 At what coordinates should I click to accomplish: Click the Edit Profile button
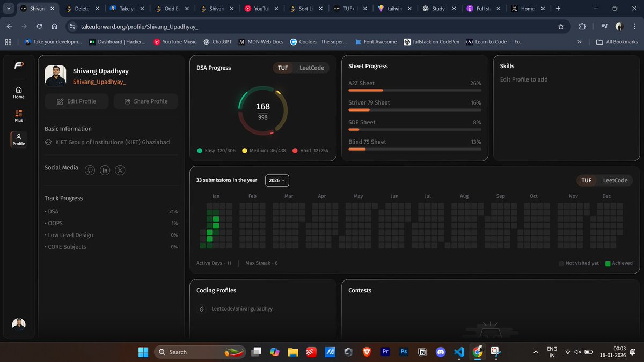(77, 101)
